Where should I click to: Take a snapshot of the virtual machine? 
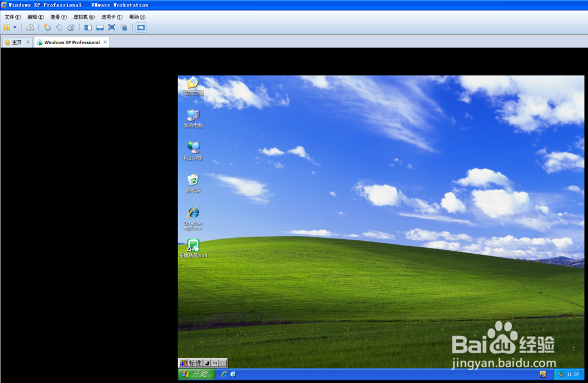point(47,28)
